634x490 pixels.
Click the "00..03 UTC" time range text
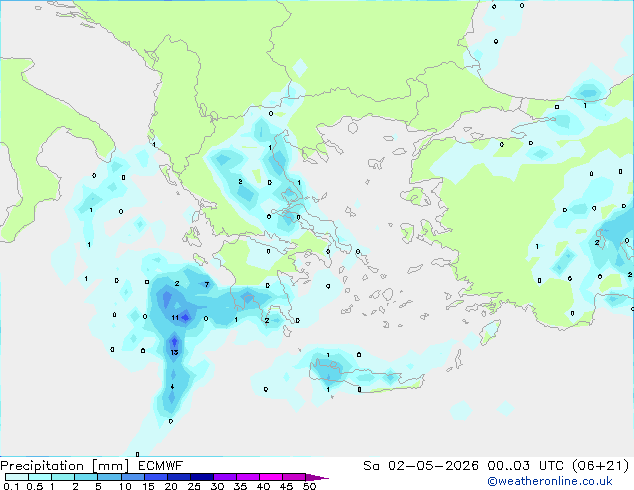(525, 466)
